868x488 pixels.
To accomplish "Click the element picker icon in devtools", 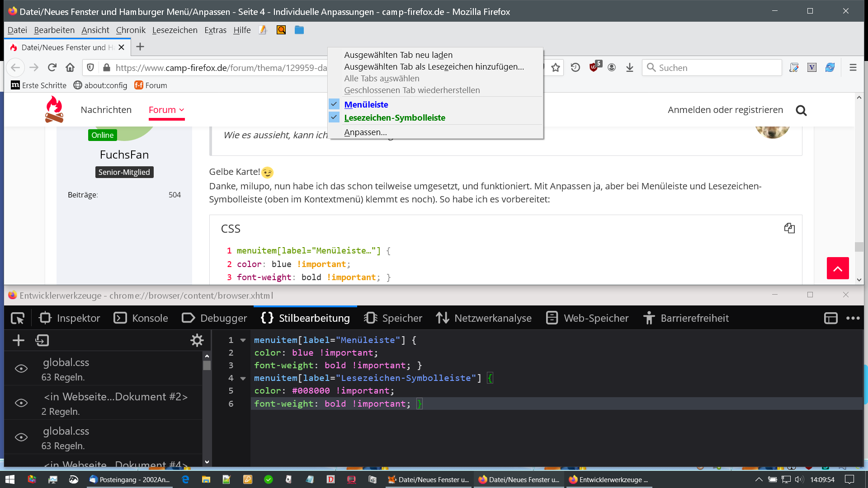I will coord(18,318).
